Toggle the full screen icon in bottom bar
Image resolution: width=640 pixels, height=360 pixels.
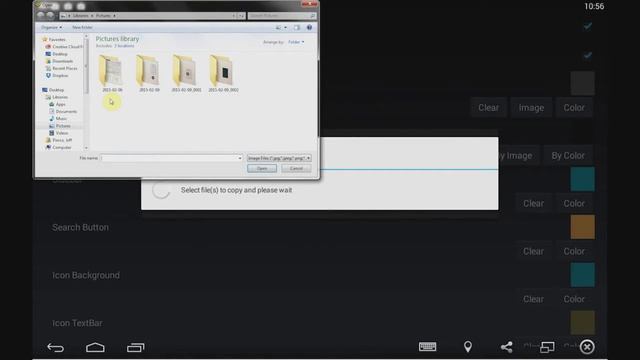[547, 347]
